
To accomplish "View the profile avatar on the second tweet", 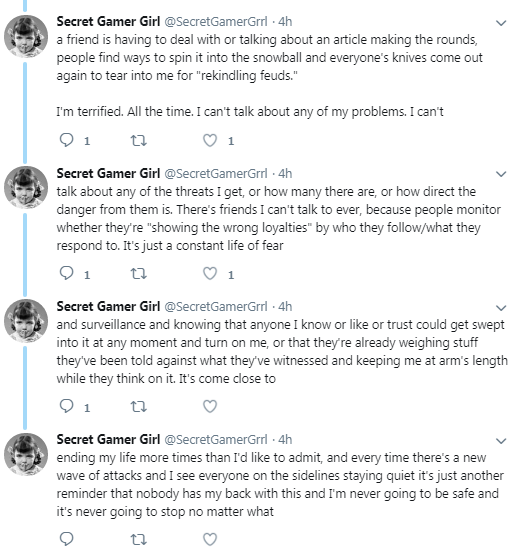I will coord(26,187).
